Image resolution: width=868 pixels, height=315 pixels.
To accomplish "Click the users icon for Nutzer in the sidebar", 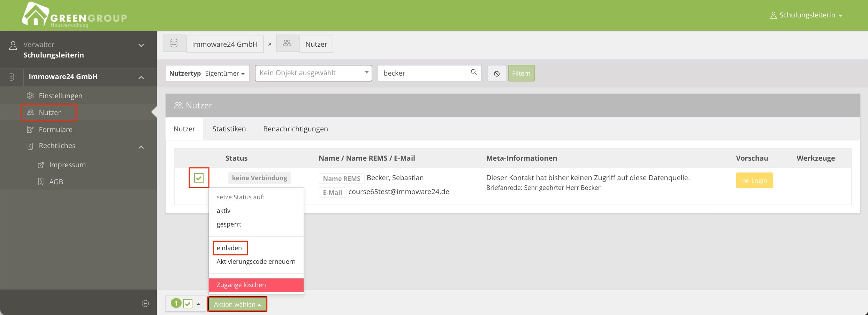I will 30,112.
